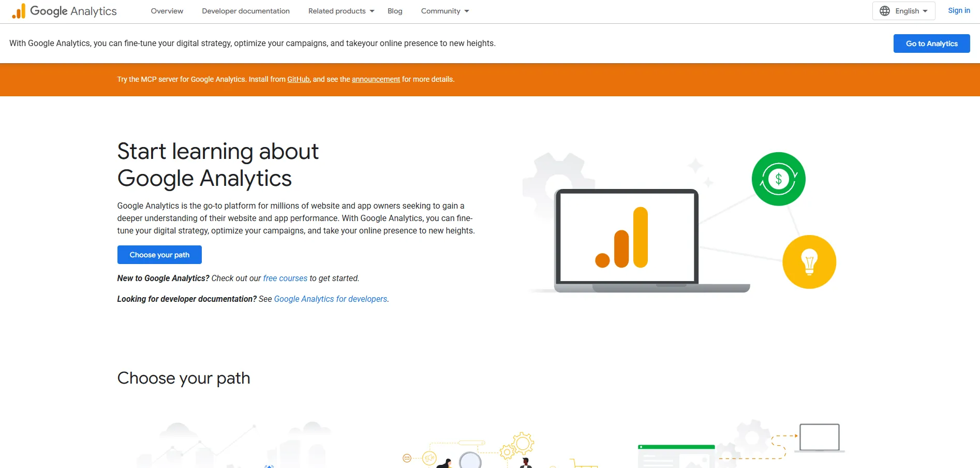Viewport: 980px width, 468px height.
Task: Click the Choose your path button
Action: pos(159,255)
